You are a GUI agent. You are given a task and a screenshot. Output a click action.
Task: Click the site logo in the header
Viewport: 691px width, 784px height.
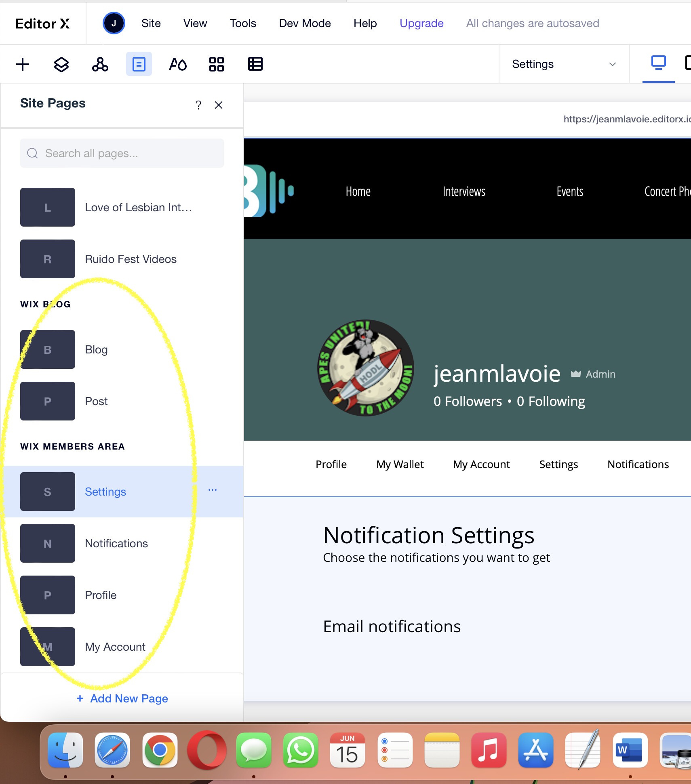pyautogui.click(x=269, y=191)
